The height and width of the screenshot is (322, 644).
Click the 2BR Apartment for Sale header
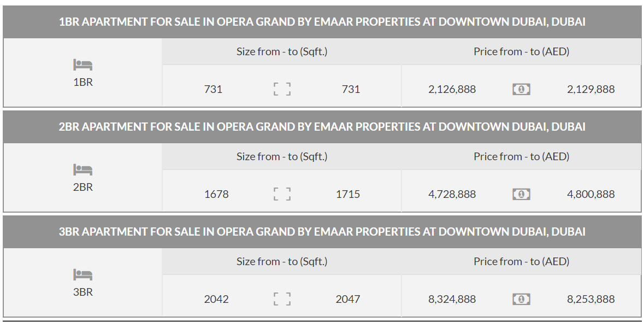[x=322, y=127]
